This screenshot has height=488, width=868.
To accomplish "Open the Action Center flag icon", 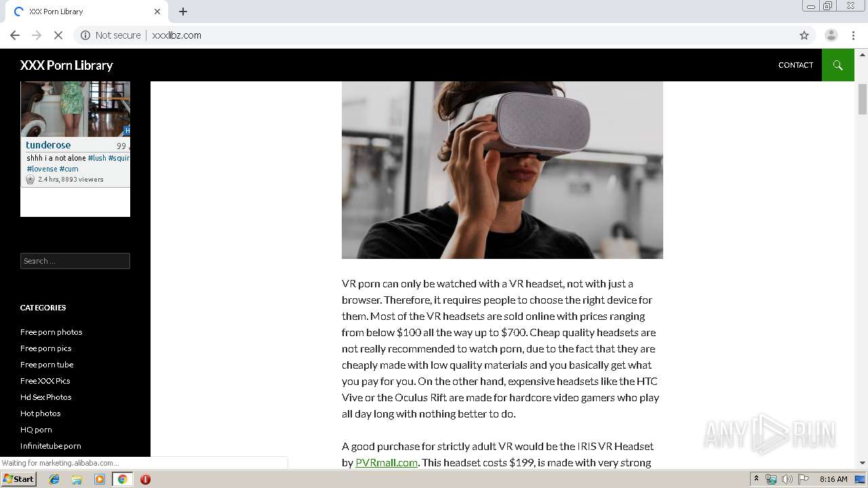I will pos(804,479).
